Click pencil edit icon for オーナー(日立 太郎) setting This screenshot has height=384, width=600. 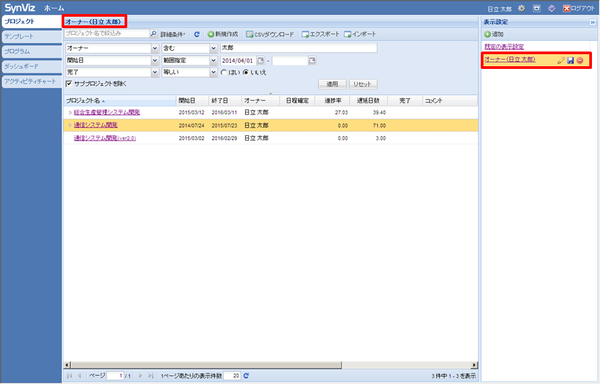[561, 60]
